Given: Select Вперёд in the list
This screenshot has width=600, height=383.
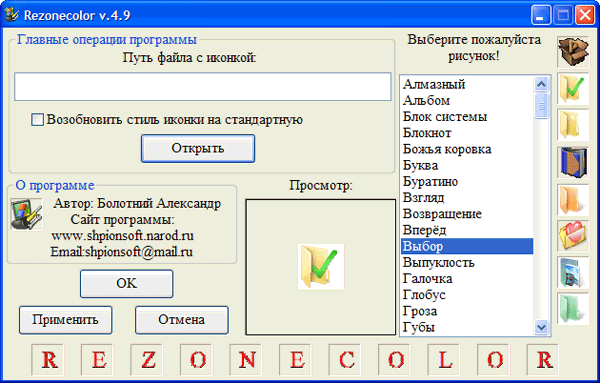Looking at the screenshot, I should click(x=467, y=230).
